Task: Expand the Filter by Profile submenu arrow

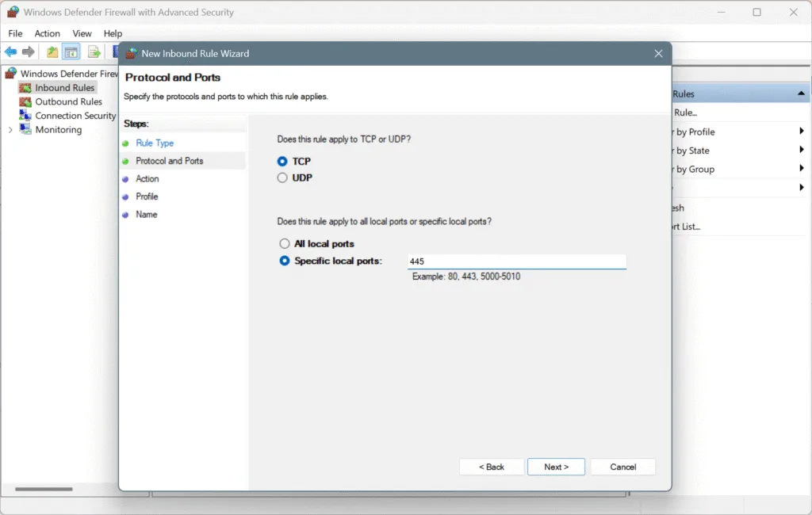Action: 800,132
